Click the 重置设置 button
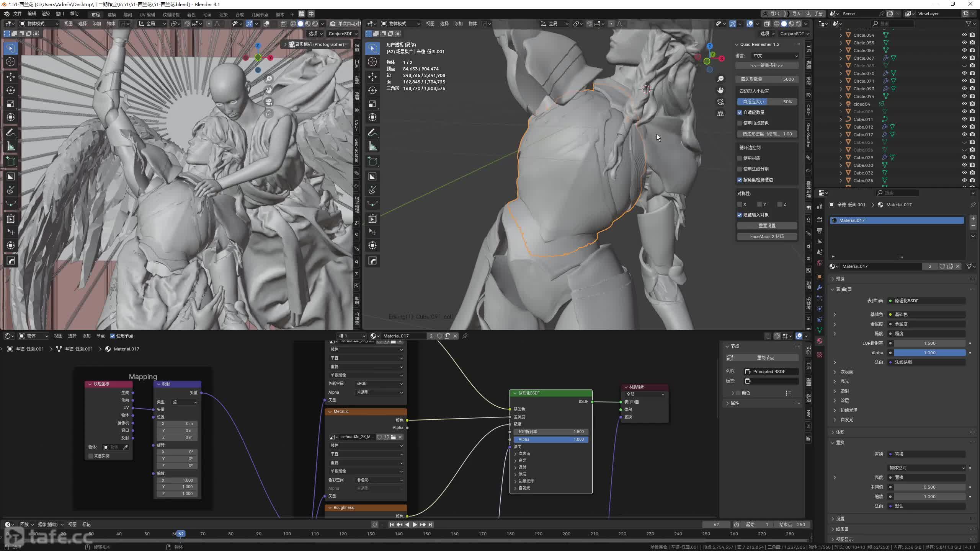This screenshot has height=551, width=980. point(767,226)
